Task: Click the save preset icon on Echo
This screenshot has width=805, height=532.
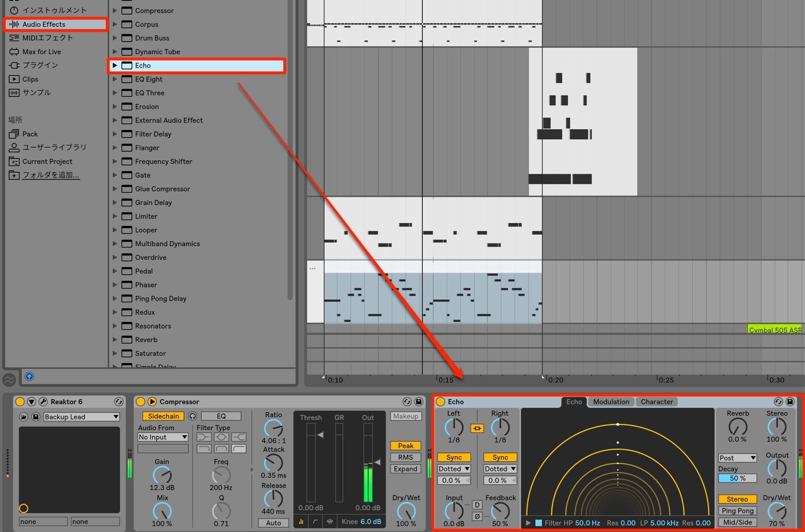Action: 790,401
